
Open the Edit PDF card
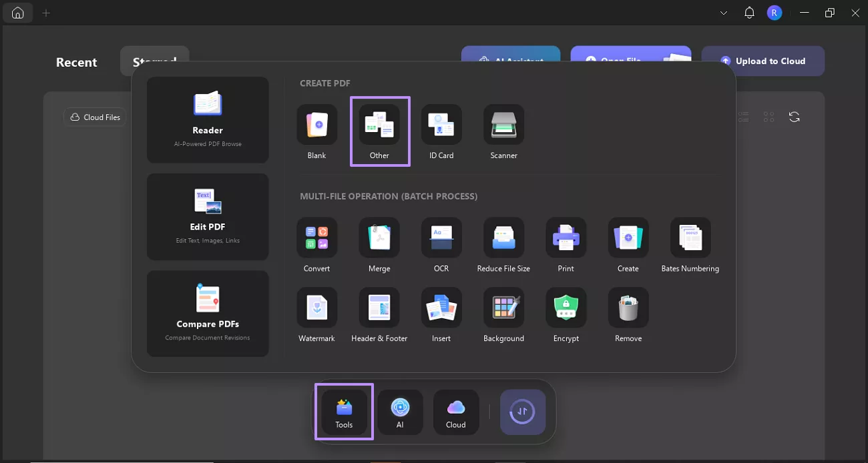(x=208, y=217)
